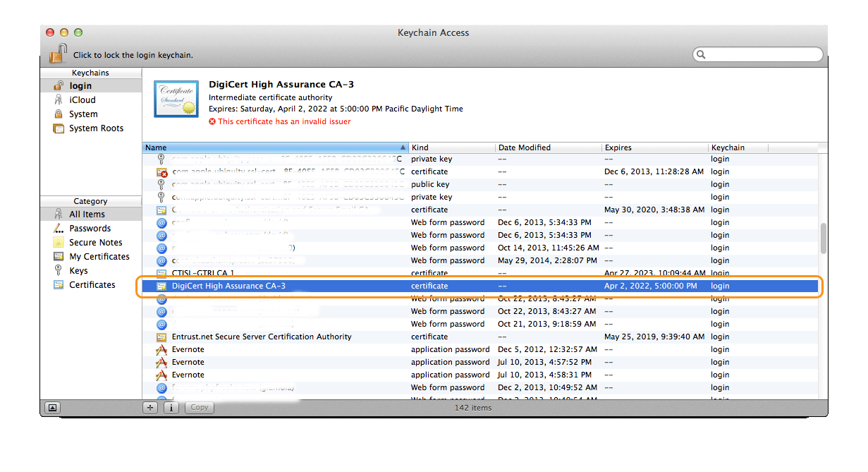868x472 pixels.
Task: Click 'public key' kind cell
Action: point(430,184)
